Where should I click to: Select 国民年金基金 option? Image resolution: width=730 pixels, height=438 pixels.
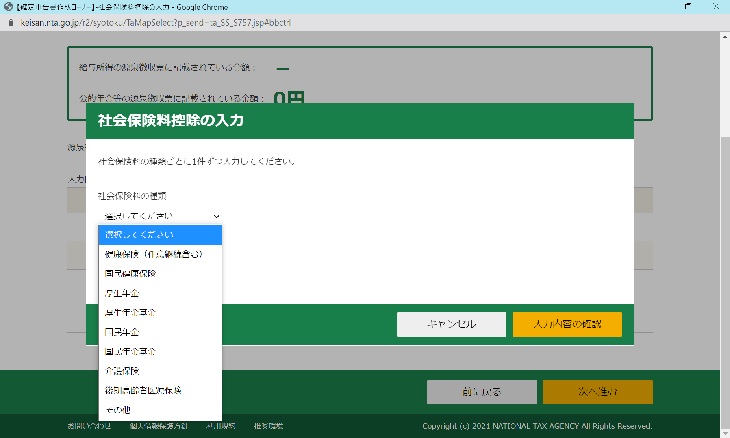tap(160, 351)
